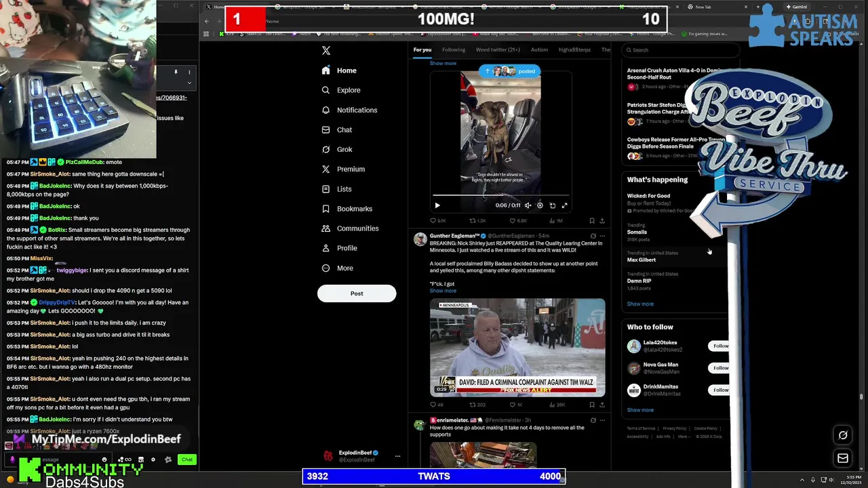868x488 pixels.
Task: Go back in the browser
Action: [x=206, y=21]
